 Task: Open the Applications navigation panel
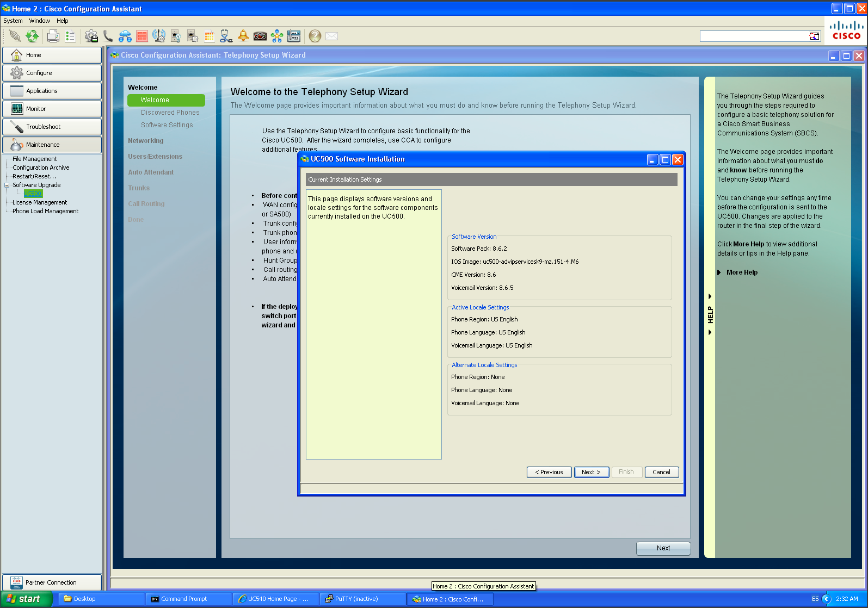[x=52, y=91]
